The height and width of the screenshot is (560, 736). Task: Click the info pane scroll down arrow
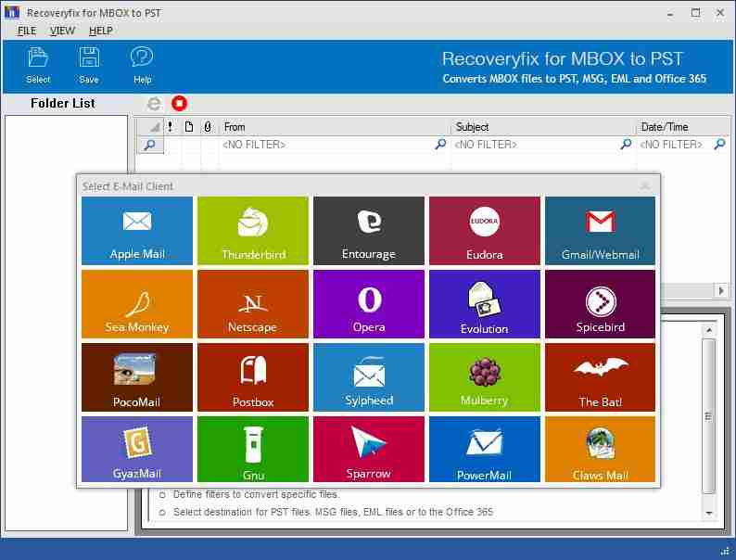tap(709, 513)
